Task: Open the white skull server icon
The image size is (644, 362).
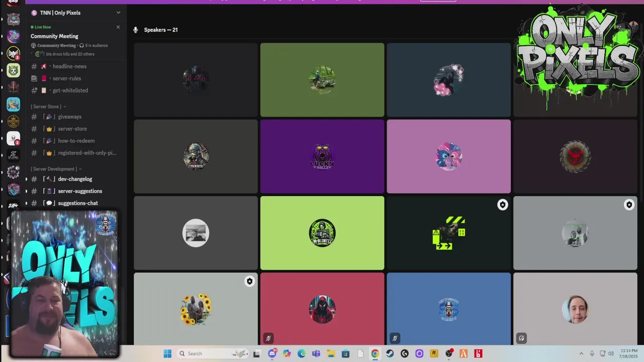Action: 14,138
